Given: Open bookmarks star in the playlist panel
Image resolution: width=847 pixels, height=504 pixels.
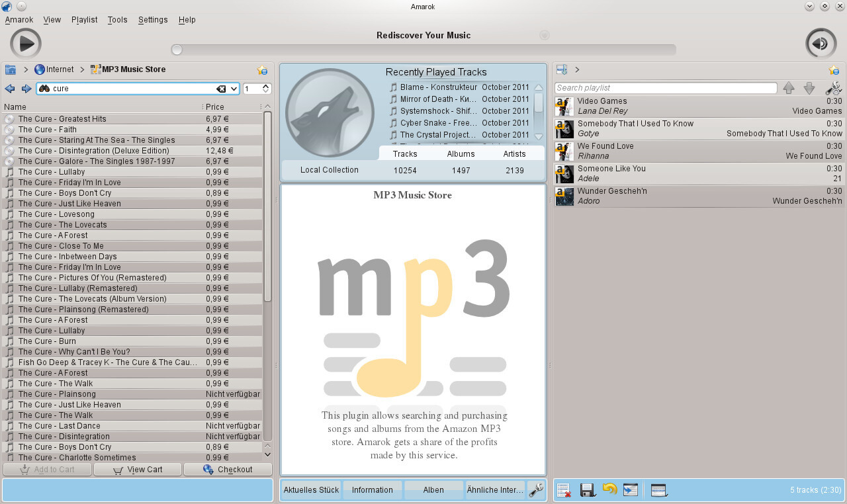Looking at the screenshot, I should click(834, 69).
